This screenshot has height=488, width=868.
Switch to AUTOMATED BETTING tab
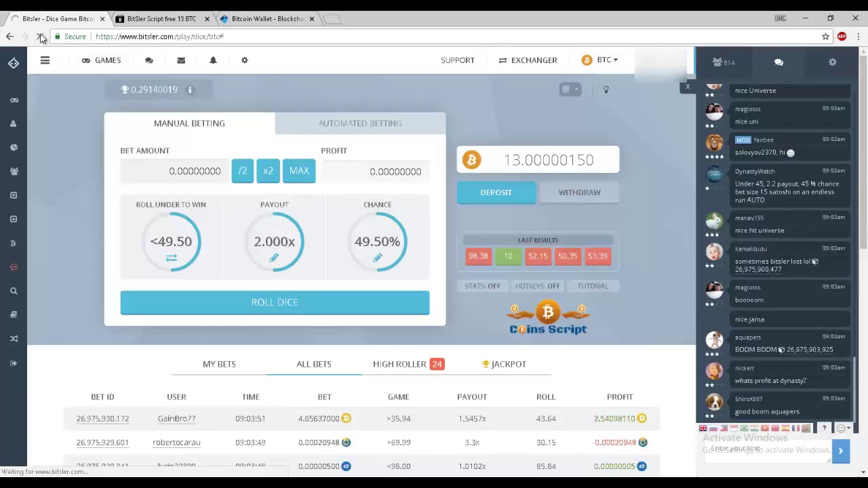[360, 123]
